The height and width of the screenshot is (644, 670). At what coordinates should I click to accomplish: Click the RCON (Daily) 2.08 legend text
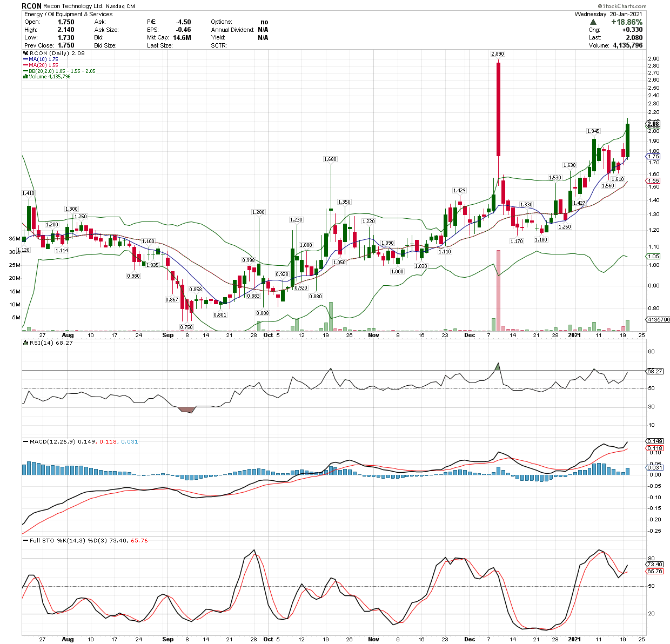57,53
